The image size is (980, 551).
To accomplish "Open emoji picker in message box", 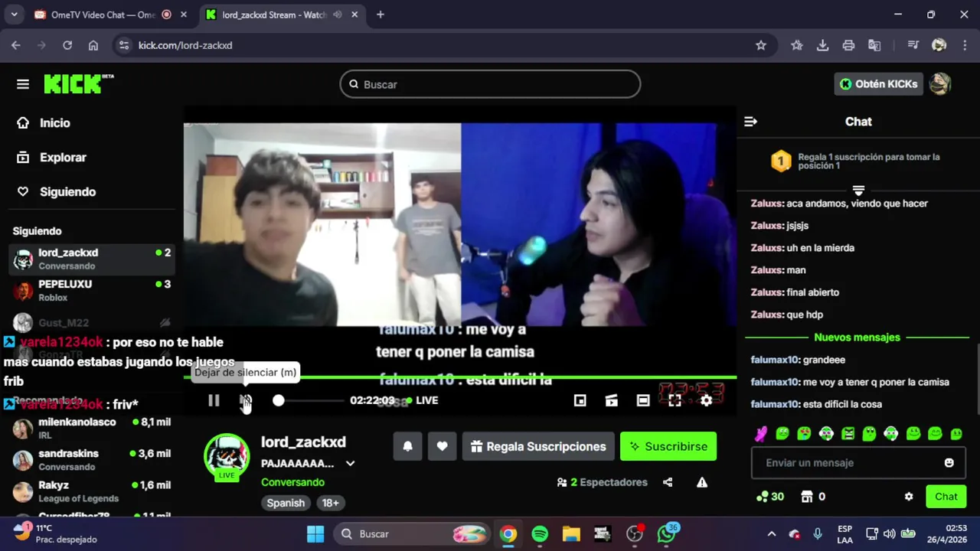I will pos(949,463).
